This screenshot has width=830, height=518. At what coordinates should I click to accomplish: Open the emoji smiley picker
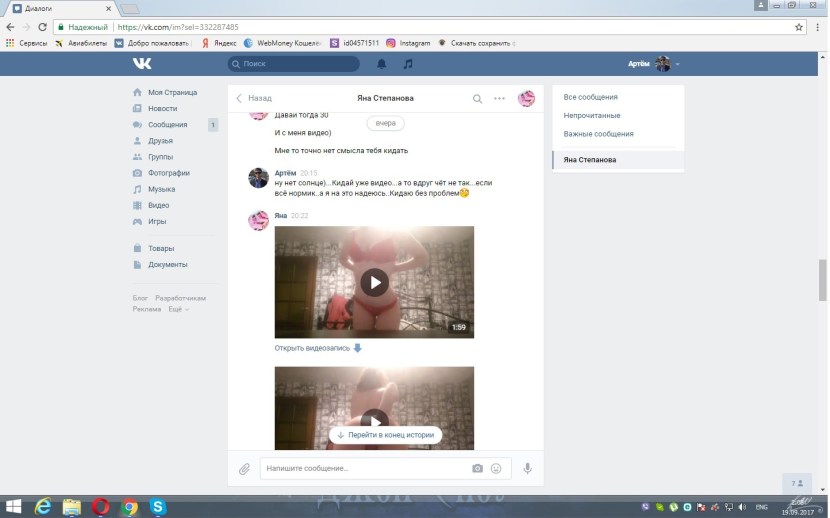click(495, 468)
